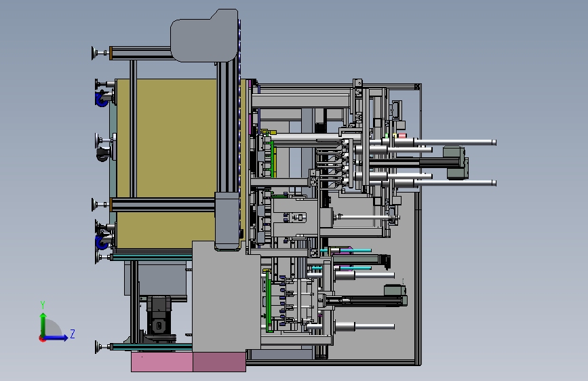Click the red X axis dot of the triad

point(42,338)
